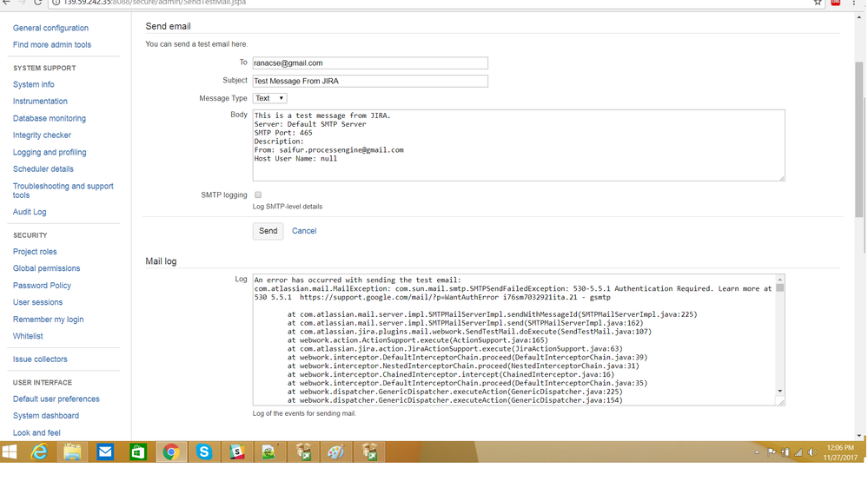Go to System info page
Image resolution: width=868 pixels, height=488 pixels.
pos(34,84)
